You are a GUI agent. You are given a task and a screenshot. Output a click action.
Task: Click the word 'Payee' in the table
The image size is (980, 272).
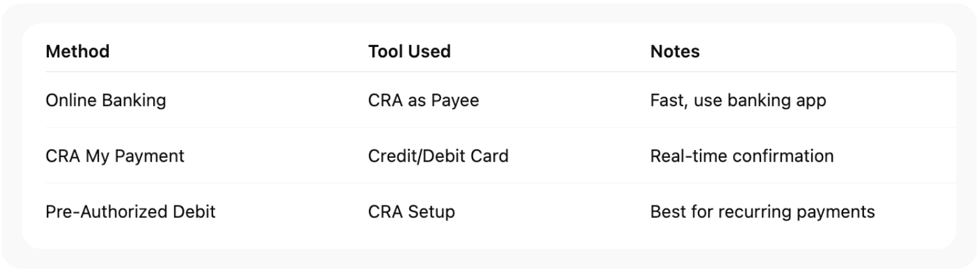point(455,100)
